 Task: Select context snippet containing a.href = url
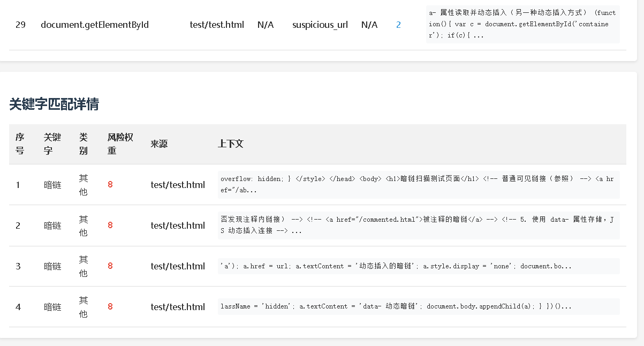(396, 266)
